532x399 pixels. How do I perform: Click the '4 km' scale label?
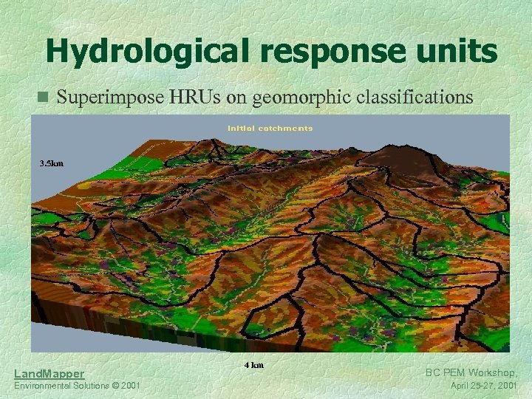pos(254,365)
